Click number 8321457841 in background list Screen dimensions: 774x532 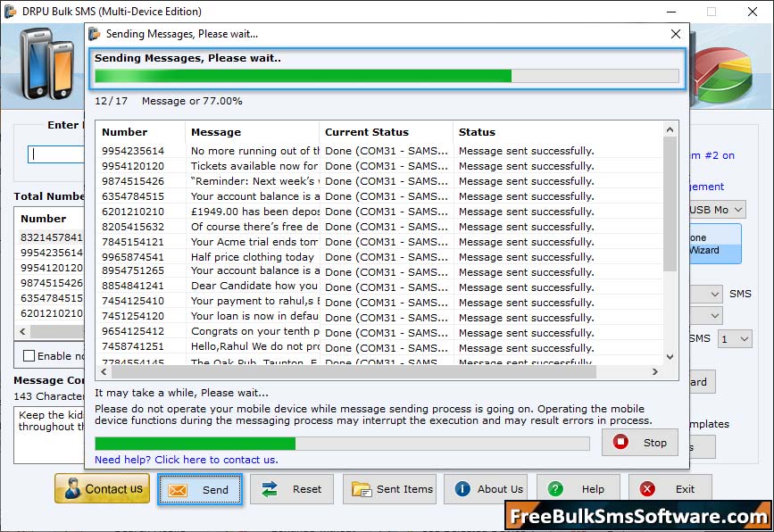point(52,237)
